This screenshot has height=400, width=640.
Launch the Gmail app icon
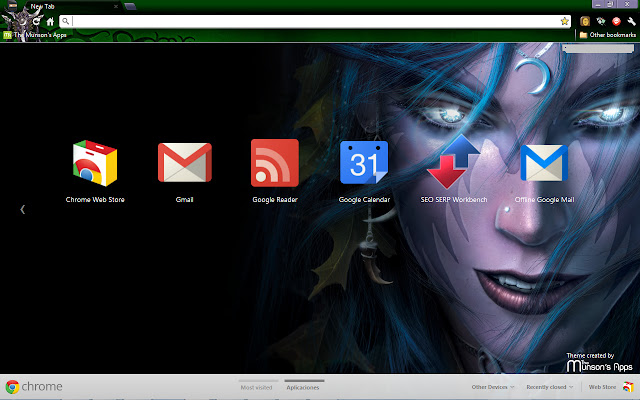184,162
